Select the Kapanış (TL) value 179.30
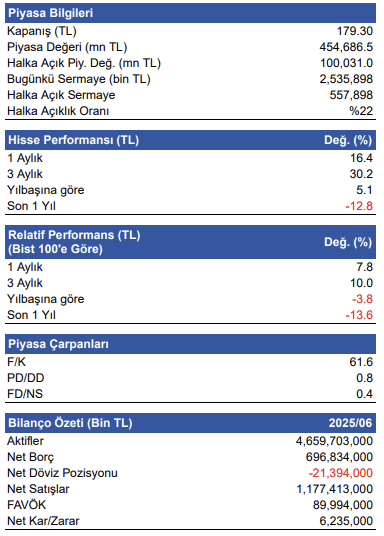The height and width of the screenshot is (536, 384). [x=355, y=31]
